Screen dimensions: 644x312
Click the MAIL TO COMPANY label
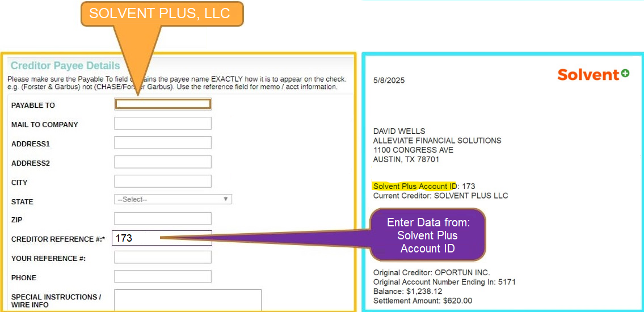[44, 125]
